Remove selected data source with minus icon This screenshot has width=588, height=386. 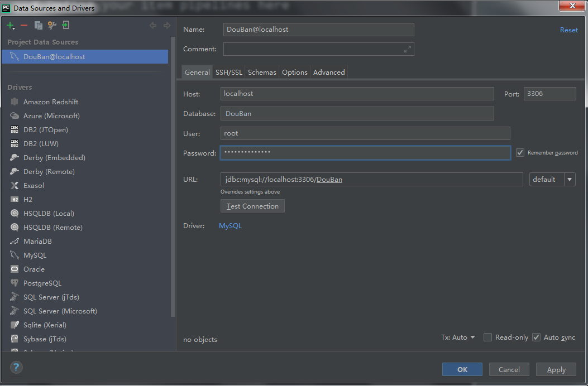24,26
